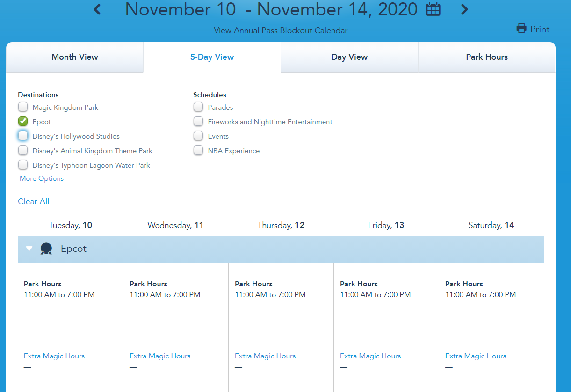Collapse the Epcot section triangle
571x392 pixels.
(29, 249)
